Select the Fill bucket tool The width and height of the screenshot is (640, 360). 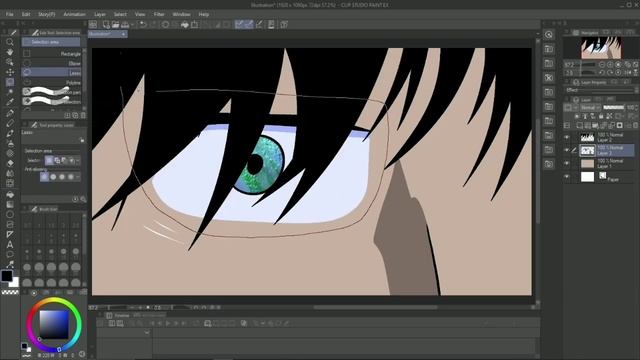click(x=10, y=194)
